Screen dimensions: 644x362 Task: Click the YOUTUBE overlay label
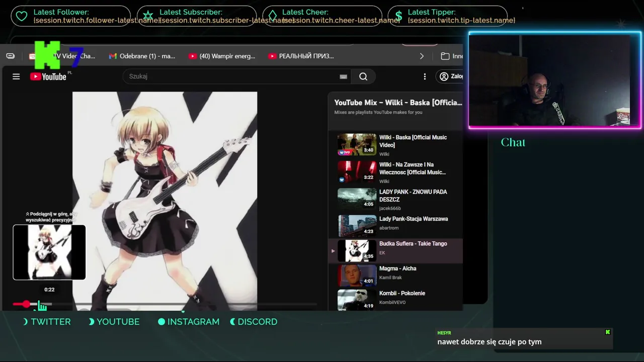click(x=118, y=322)
